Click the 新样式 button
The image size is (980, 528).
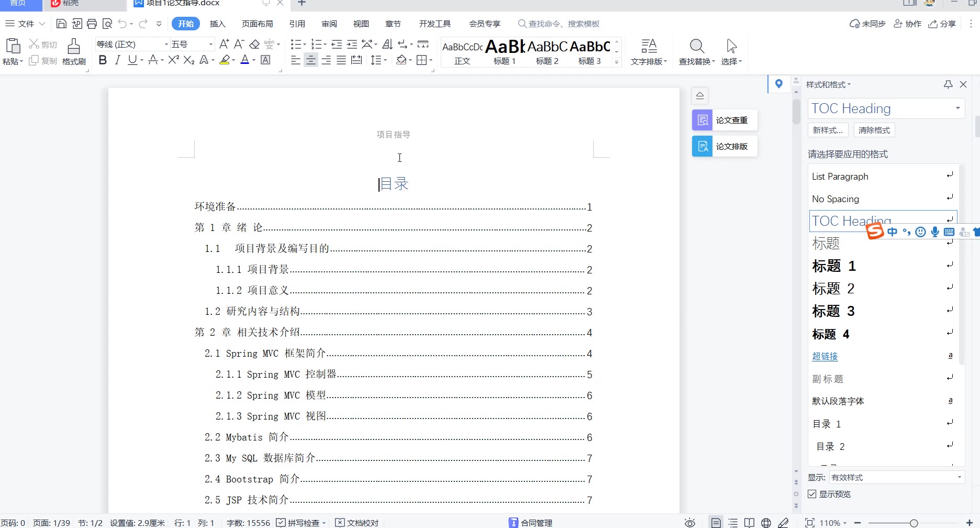pos(827,130)
